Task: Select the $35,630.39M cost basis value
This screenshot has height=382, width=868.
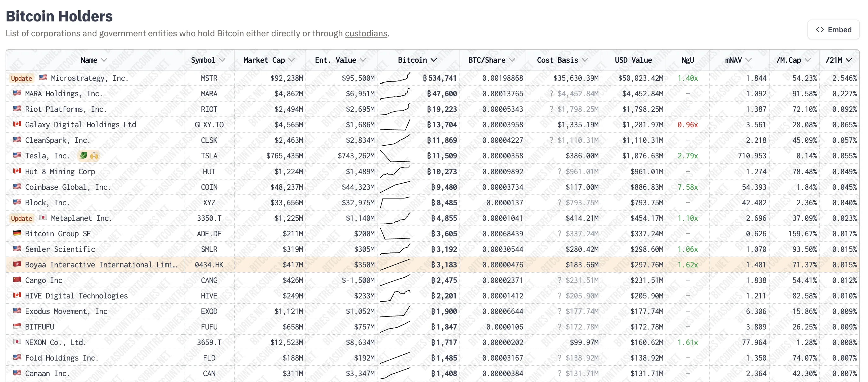Action: (576, 78)
